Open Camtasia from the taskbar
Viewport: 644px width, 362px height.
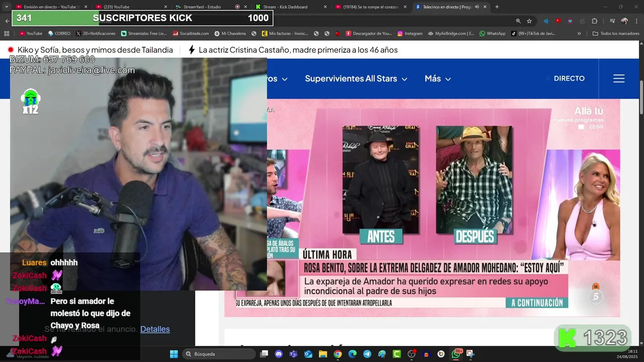(396, 354)
